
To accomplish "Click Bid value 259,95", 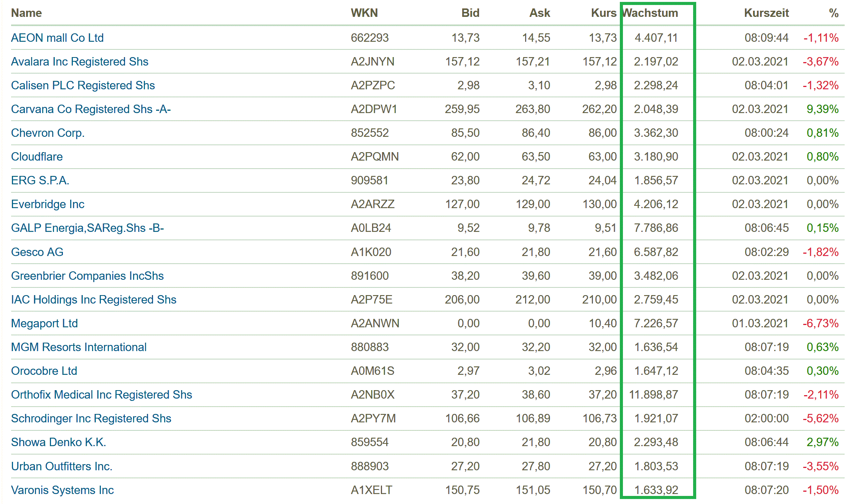I will pyautogui.click(x=462, y=109).
